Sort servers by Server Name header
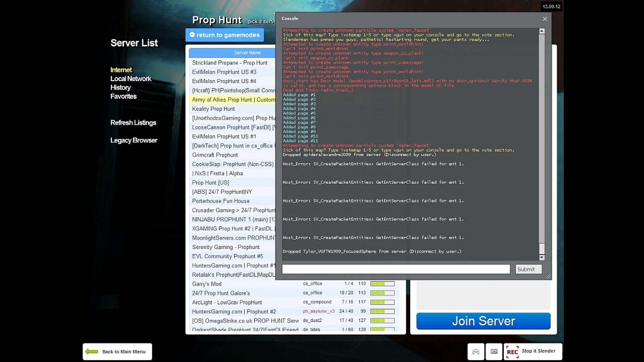 coord(247,53)
